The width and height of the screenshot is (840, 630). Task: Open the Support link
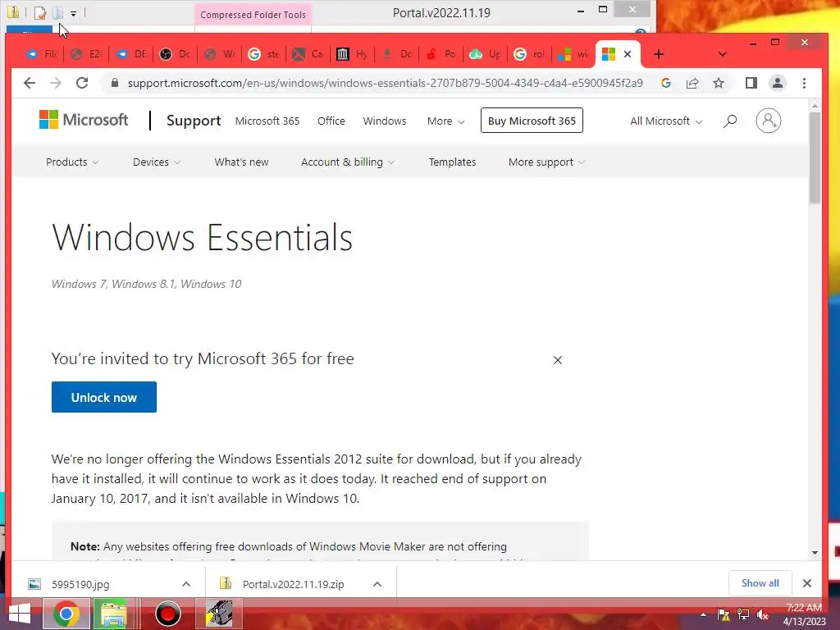(194, 121)
